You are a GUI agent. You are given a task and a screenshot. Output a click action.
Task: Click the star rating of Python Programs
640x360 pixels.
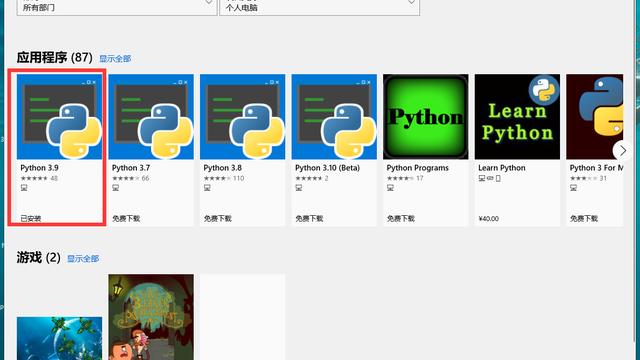[400, 178]
